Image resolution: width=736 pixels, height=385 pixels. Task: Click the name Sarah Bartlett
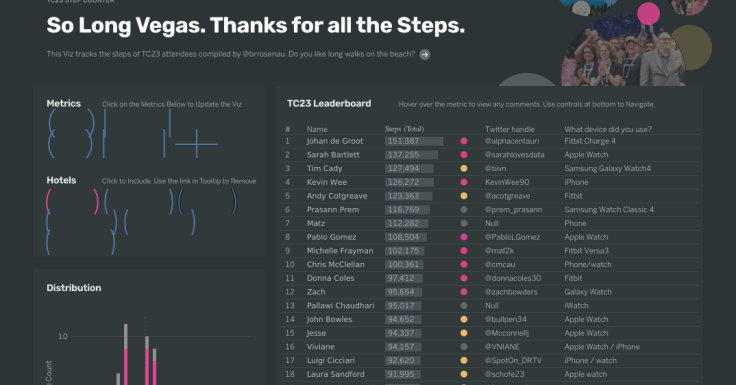click(333, 154)
